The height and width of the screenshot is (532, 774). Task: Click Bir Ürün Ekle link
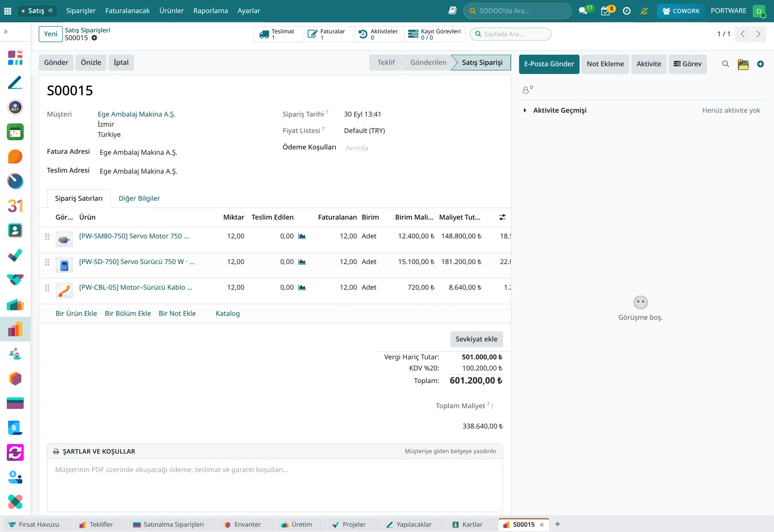point(76,313)
